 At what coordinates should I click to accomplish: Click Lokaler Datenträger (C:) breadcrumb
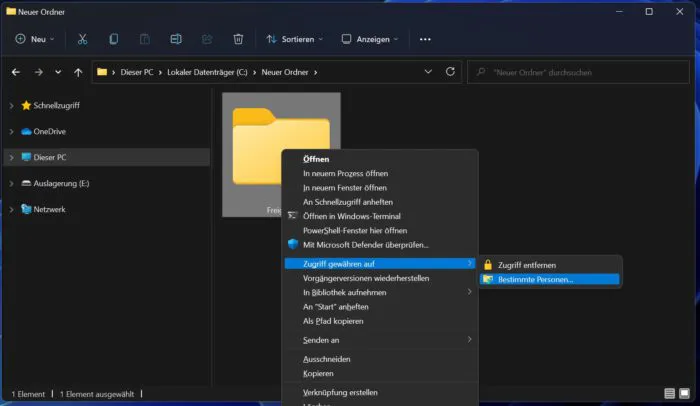[x=207, y=72]
